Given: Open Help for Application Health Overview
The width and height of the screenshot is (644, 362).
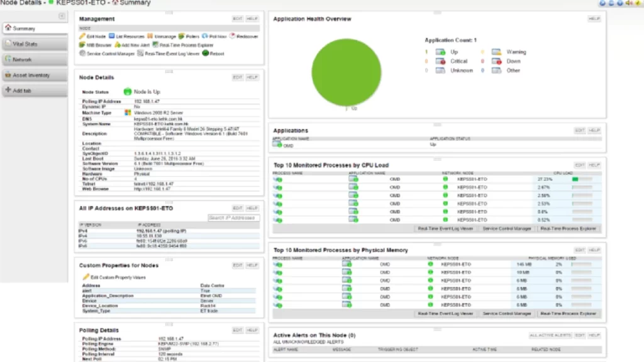Looking at the screenshot, I should (x=594, y=19).
